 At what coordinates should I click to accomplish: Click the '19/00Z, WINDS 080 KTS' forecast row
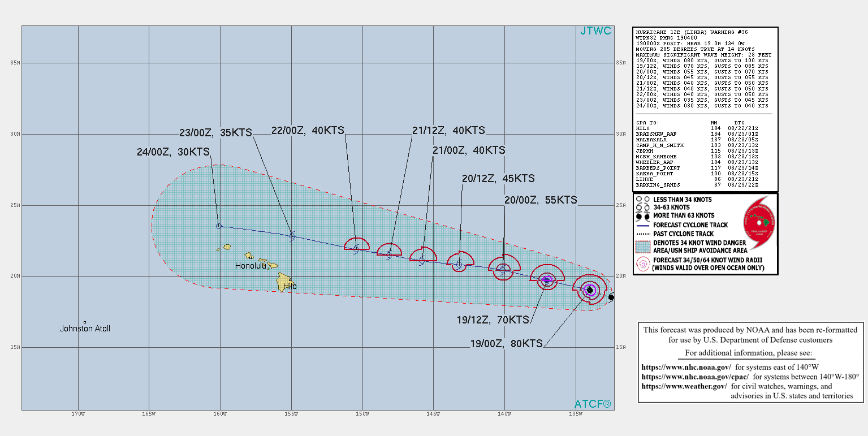point(702,60)
